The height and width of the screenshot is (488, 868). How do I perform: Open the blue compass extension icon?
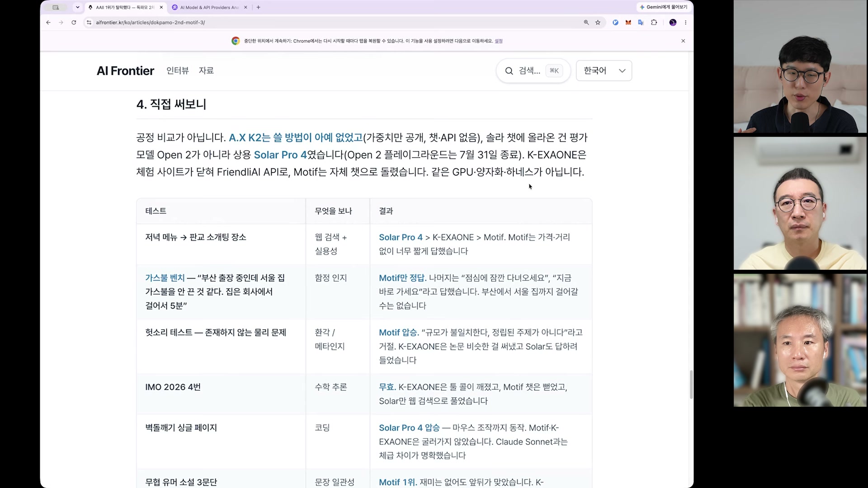point(615,22)
